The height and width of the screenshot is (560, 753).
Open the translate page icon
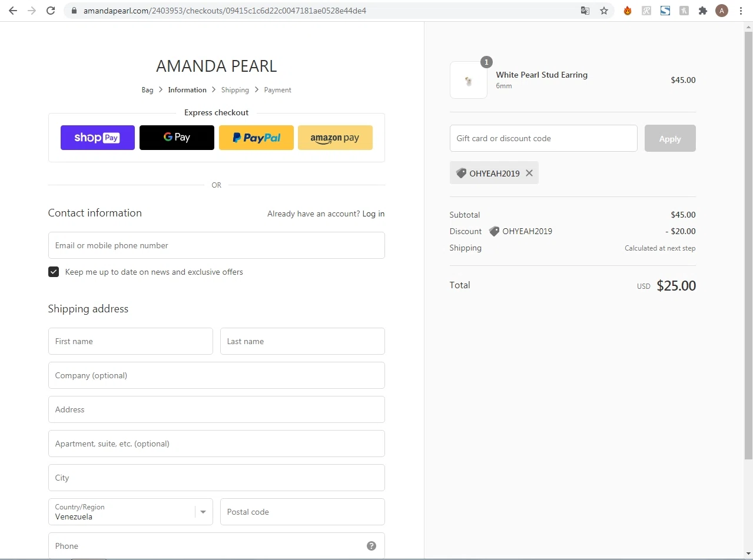tap(585, 11)
